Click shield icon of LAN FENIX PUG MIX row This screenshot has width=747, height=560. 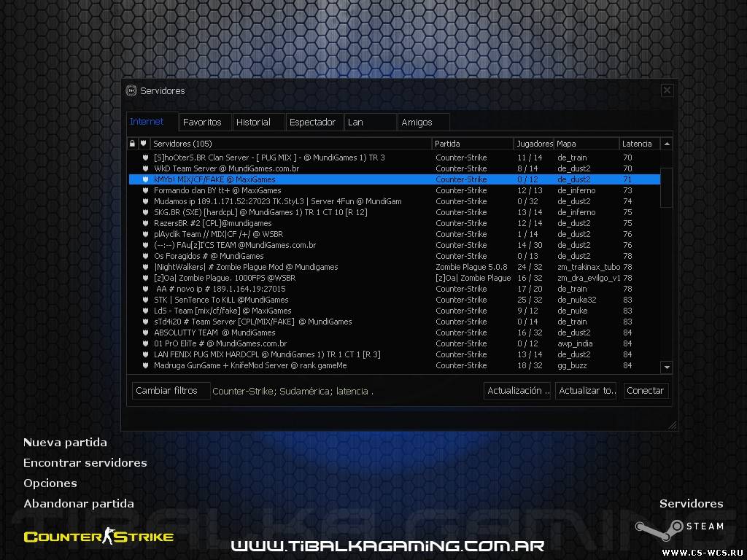pyautogui.click(x=146, y=355)
